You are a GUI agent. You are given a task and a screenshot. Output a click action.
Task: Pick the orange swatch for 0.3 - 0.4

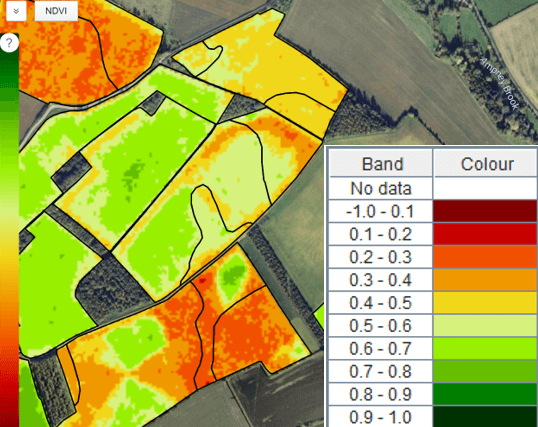pyautogui.click(x=486, y=280)
